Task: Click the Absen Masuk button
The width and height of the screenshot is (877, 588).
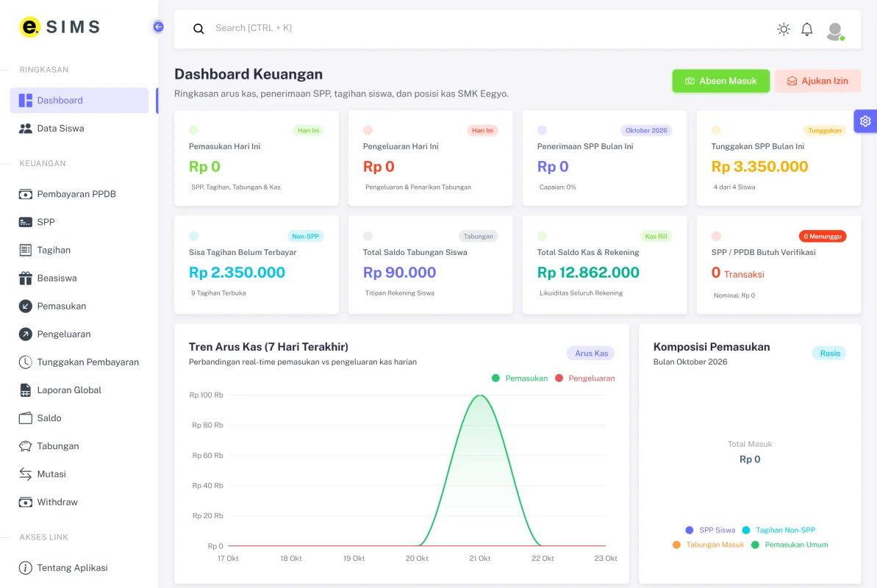Action: [720, 81]
